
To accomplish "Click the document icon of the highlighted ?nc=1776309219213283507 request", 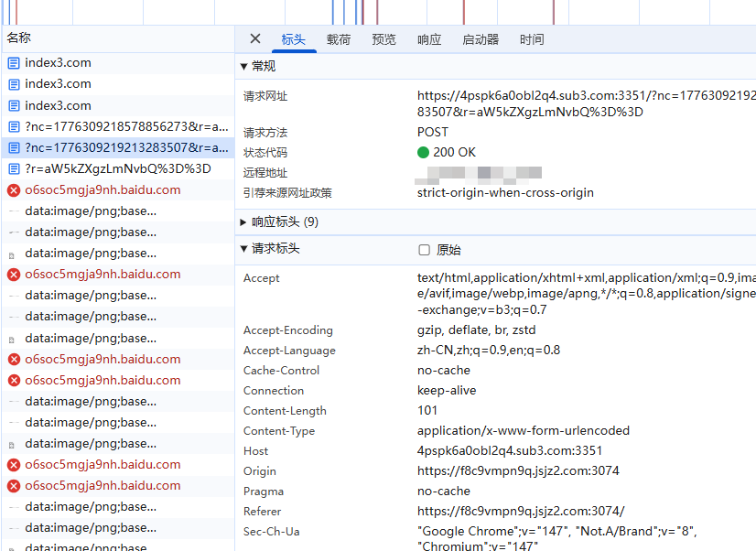I will coord(14,147).
